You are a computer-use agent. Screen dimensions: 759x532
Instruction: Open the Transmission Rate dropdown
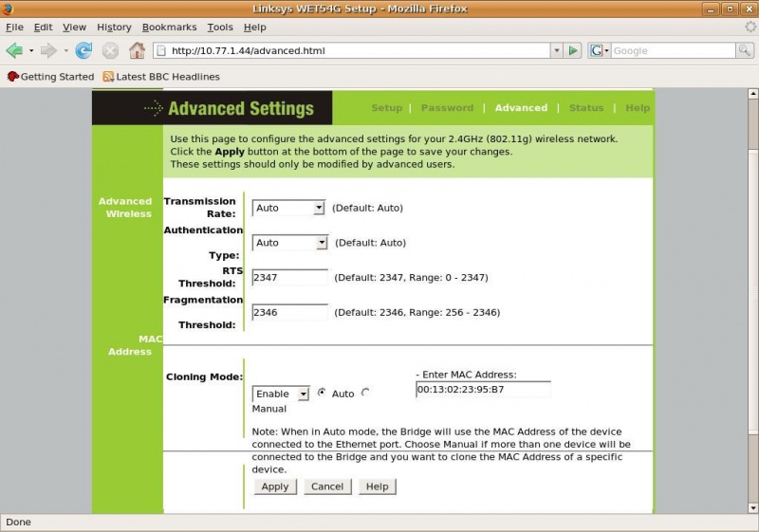point(319,208)
